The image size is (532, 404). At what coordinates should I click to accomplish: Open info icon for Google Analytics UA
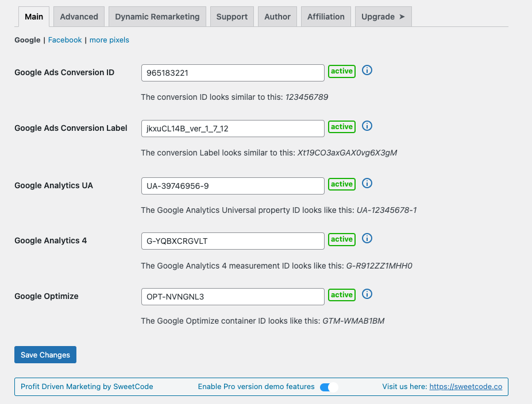pos(367,184)
